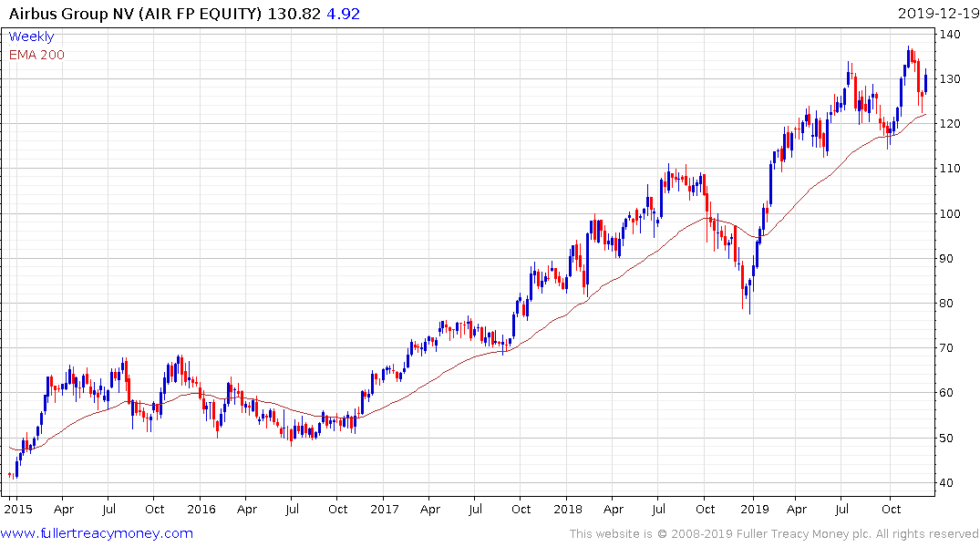Click the 'EMA 200' legend label

point(36,55)
